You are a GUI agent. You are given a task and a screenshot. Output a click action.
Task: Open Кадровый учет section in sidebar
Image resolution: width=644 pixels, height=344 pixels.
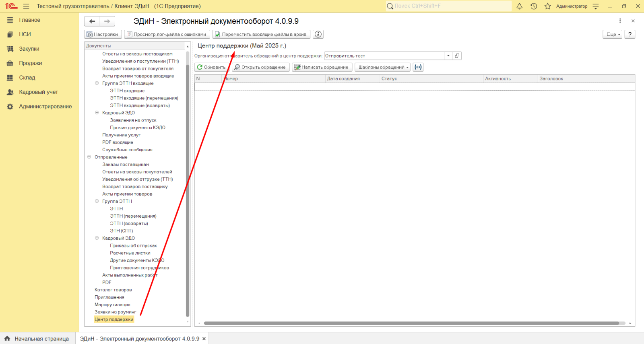coord(38,92)
